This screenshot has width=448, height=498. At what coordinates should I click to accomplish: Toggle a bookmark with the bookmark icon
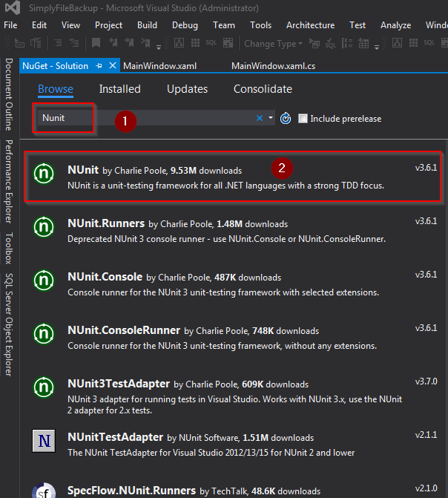pos(96,43)
